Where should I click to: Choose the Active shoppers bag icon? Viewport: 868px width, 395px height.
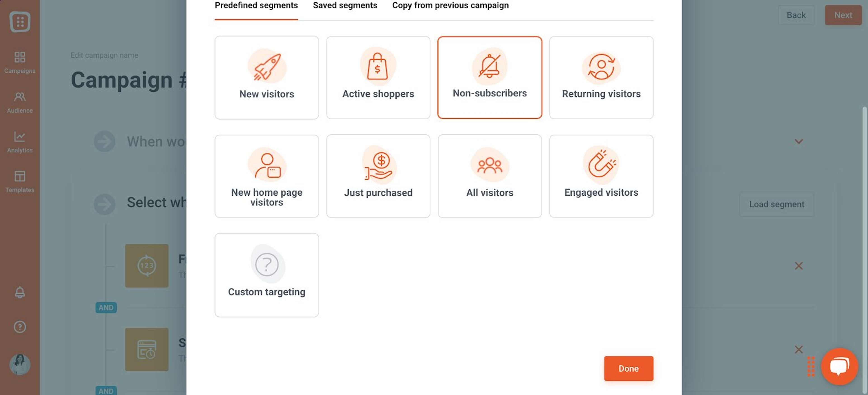tap(378, 67)
